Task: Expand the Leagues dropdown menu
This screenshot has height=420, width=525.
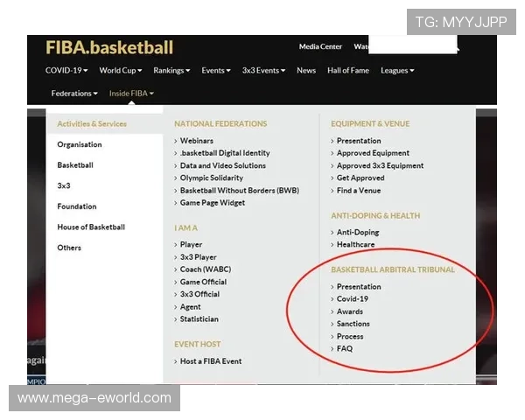Action: point(397,70)
